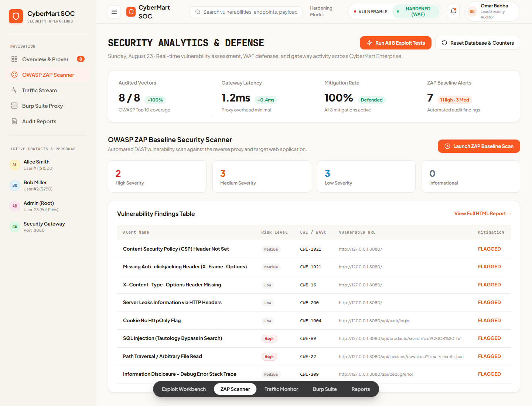This screenshot has height=406, width=532.
Task: Click Reset Database & Counters button
Action: click(478, 43)
